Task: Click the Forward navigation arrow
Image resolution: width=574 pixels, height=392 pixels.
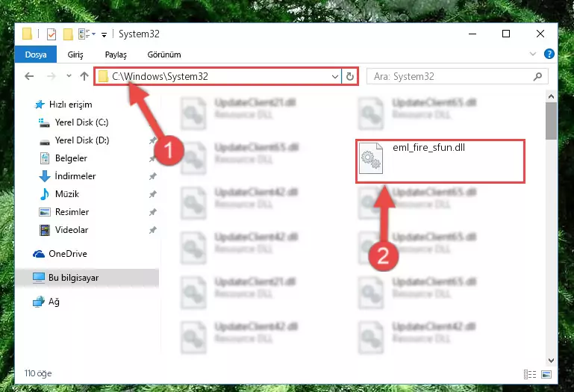Action: 52,76
